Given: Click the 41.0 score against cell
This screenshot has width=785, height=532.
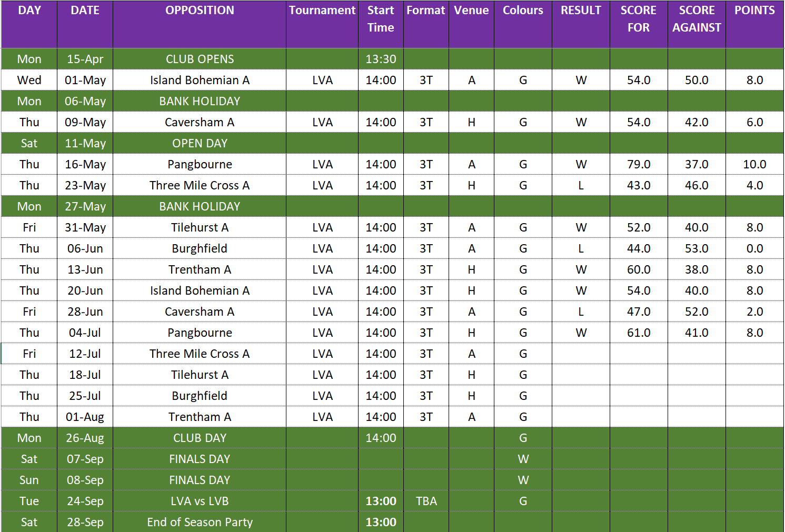Looking at the screenshot, I should (697, 333).
